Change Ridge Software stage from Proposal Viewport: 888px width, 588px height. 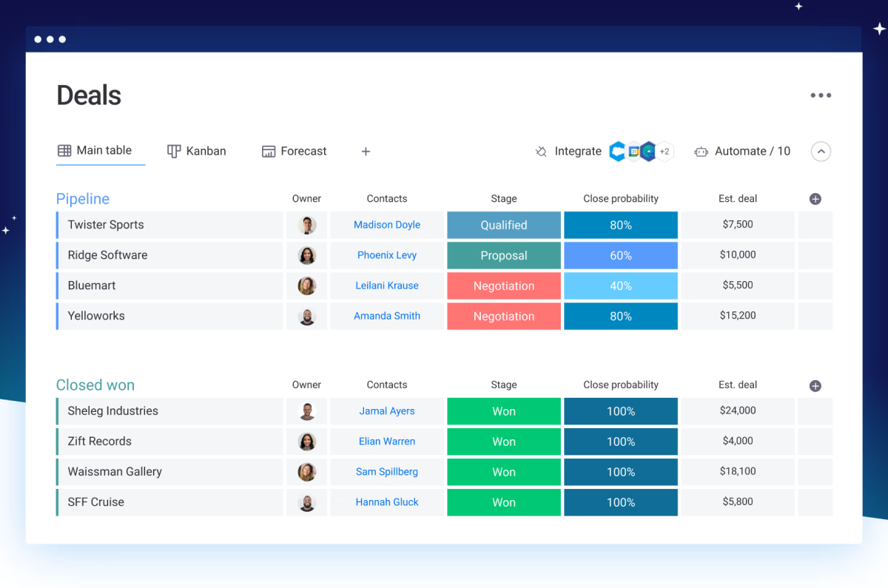click(504, 256)
